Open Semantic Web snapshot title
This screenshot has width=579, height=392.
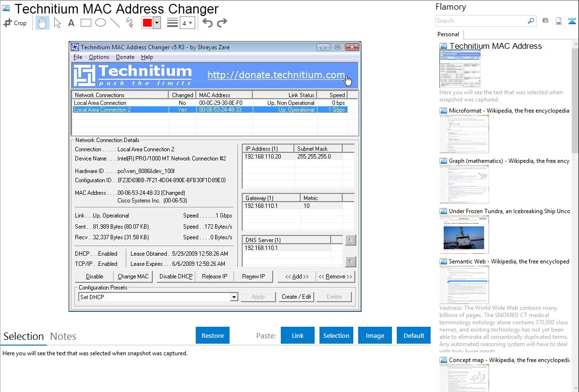509,261
